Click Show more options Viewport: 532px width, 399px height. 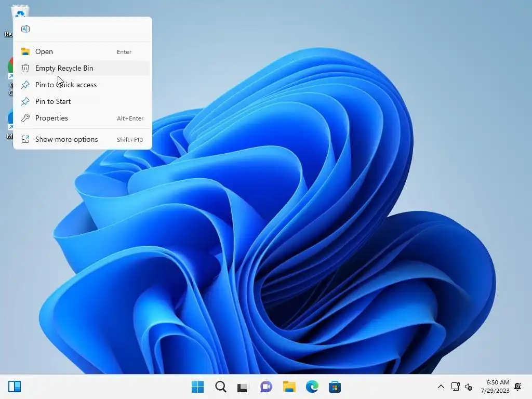click(82, 139)
